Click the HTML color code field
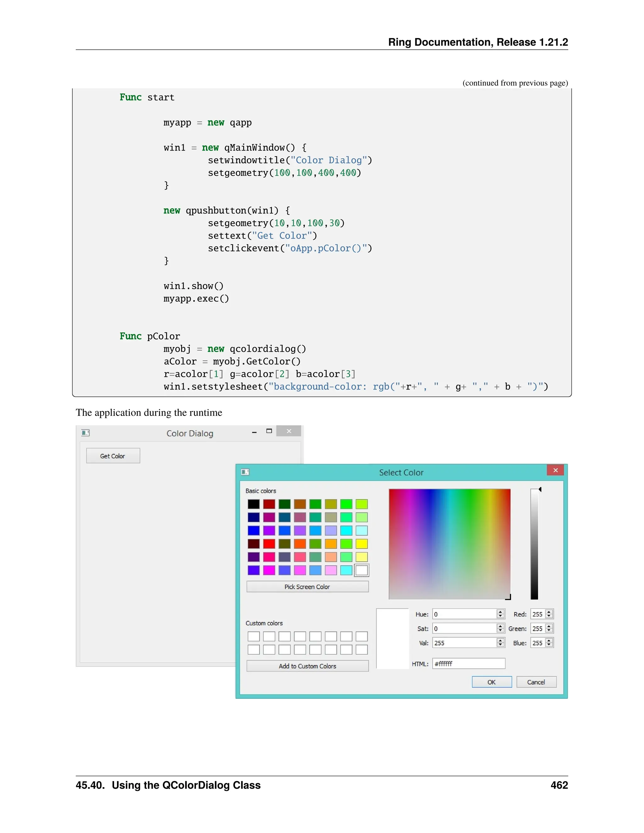The height and width of the screenshot is (833, 644). (x=468, y=664)
